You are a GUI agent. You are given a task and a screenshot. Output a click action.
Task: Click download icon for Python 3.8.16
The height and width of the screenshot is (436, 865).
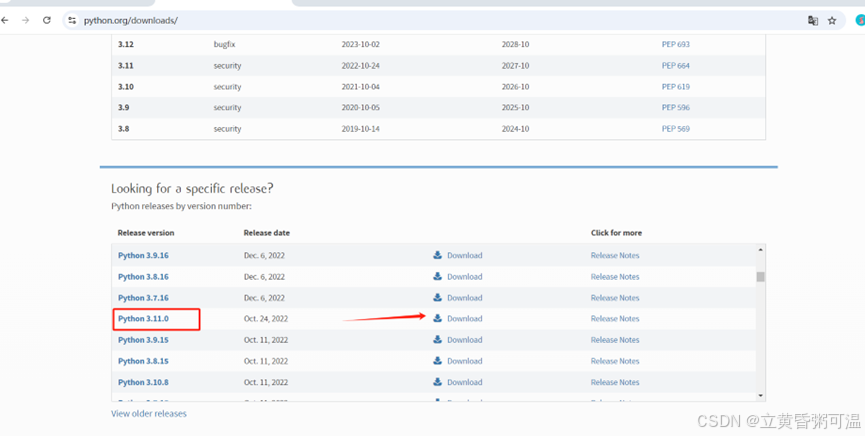pos(437,276)
